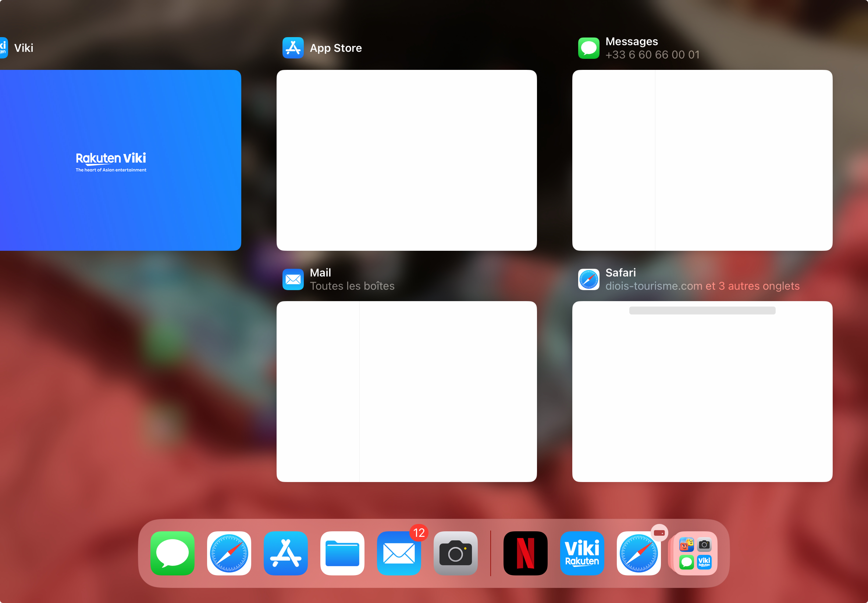Screen dimensions: 868x603
Task: Open Netflix from the dock
Action: [525, 553]
